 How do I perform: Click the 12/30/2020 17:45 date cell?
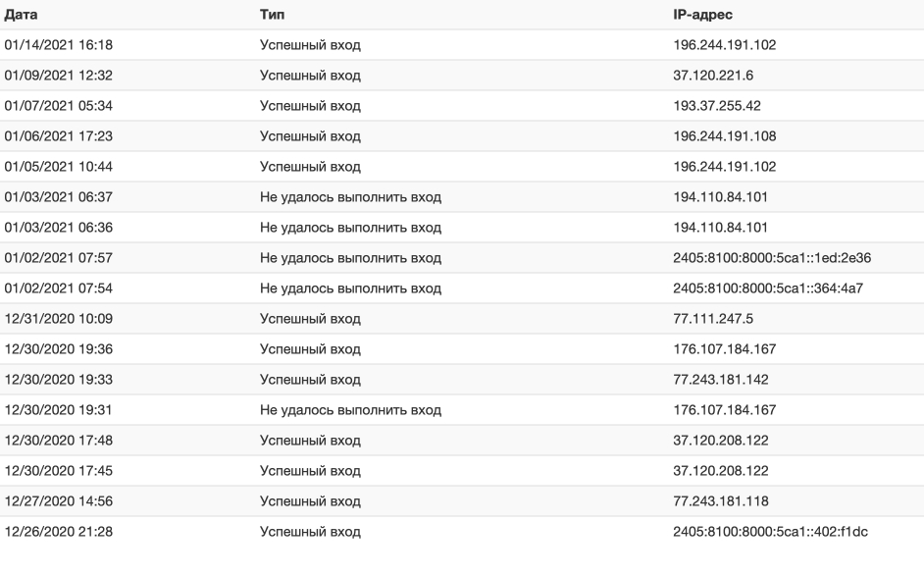pos(58,471)
